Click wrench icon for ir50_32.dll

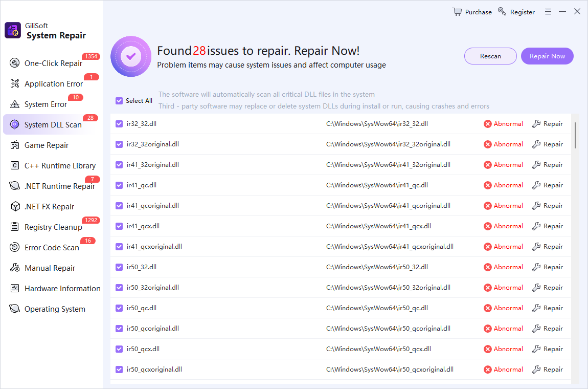coord(536,267)
